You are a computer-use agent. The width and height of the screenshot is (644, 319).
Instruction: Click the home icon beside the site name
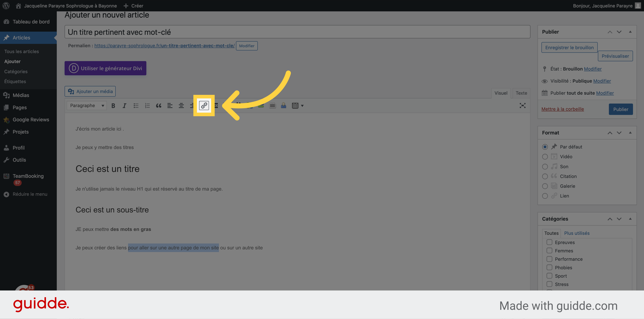pyautogui.click(x=18, y=6)
